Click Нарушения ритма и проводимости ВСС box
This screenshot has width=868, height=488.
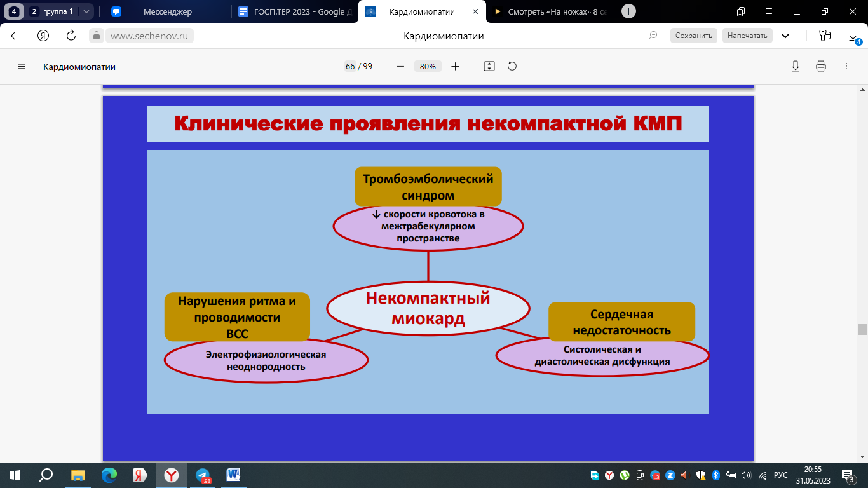click(237, 317)
